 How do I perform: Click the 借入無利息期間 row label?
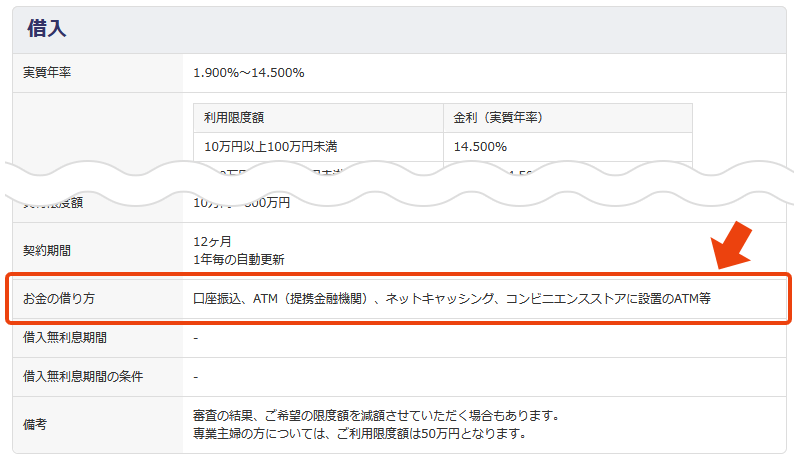pos(65,338)
